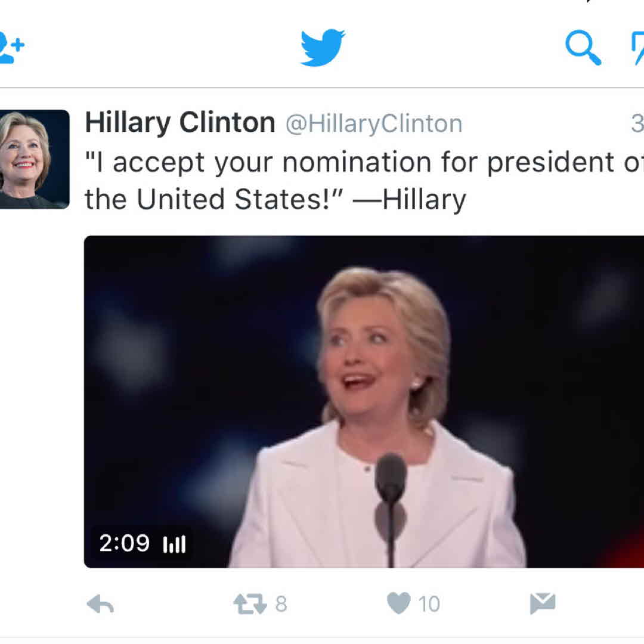This screenshot has height=644, width=644.
Task: Play the nomination speech video
Action: pos(364,402)
